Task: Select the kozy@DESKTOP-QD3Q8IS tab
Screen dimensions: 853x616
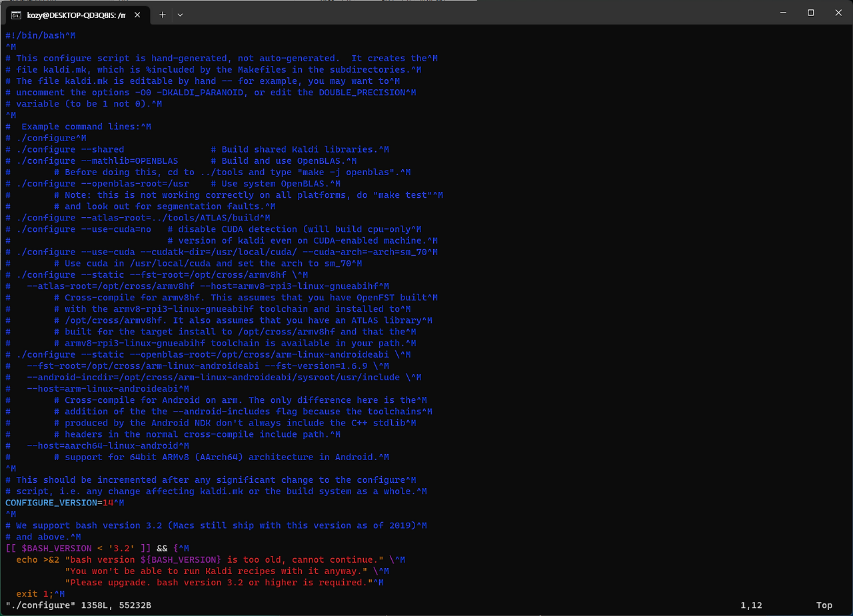Action: coord(77,14)
